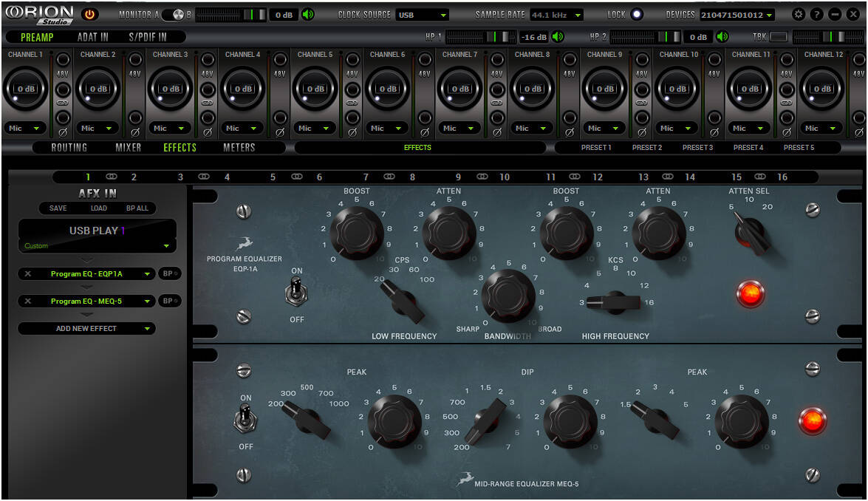Mute HP 1 speaker icon
Screen dimensions: 868x501
pyautogui.click(x=558, y=36)
